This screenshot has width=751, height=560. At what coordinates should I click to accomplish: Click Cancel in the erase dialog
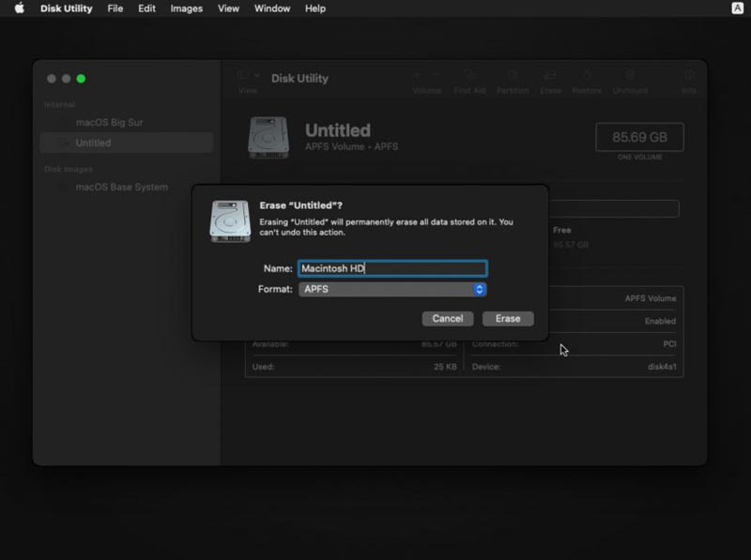pyautogui.click(x=448, y=319)
